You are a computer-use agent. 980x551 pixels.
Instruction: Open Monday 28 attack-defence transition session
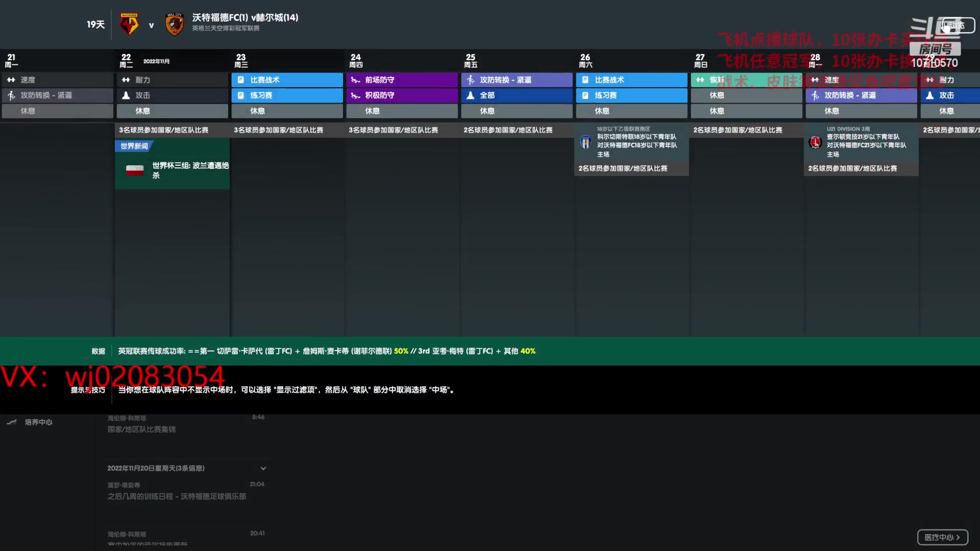861,95
